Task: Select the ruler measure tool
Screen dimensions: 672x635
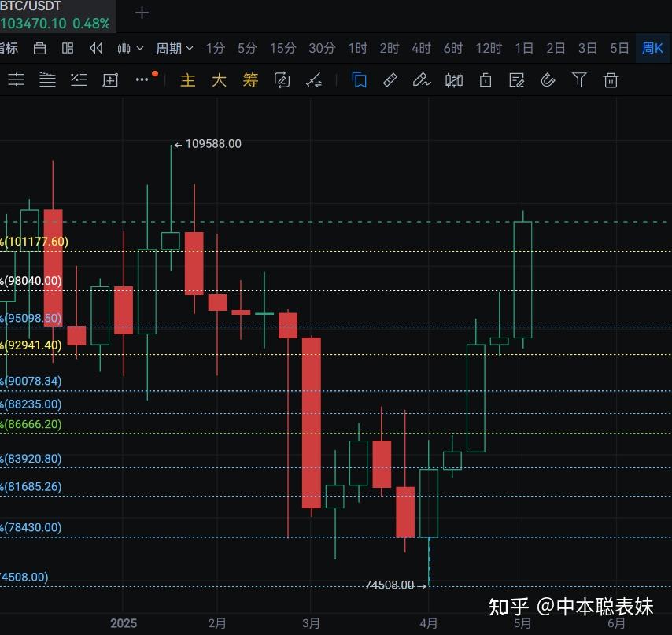Action: click(390, 80)
